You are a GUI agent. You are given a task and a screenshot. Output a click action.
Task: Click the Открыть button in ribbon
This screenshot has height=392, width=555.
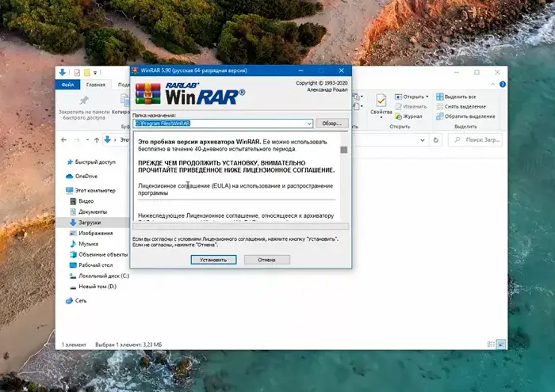(x=410, y=97)
